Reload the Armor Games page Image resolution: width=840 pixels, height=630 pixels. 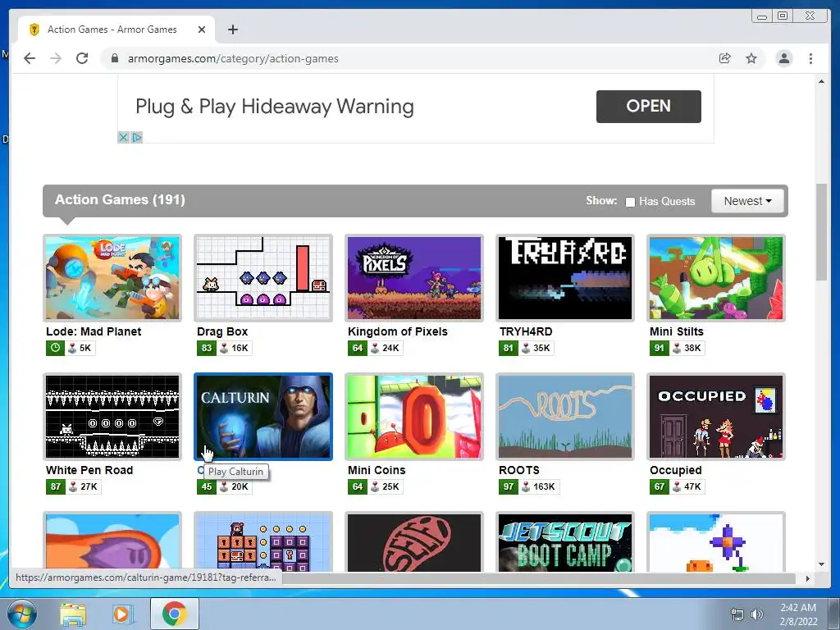click(x=82, y=58)
